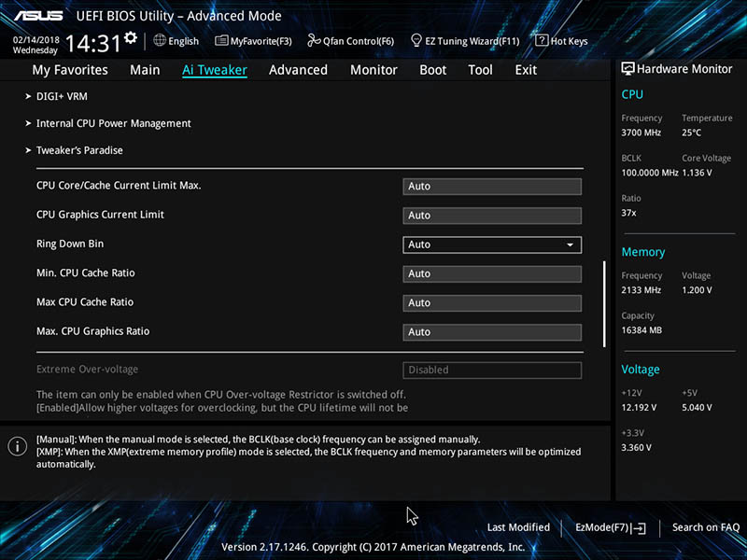Click +5V 5.040 V reading
Viewport: 747px width, 560px height.
[697, 408]
